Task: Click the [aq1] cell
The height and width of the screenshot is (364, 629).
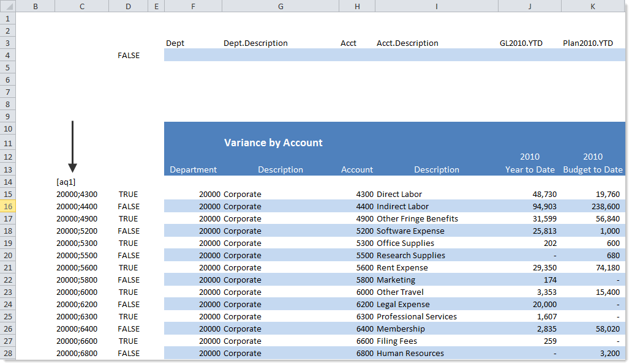Action: point(66,182)
